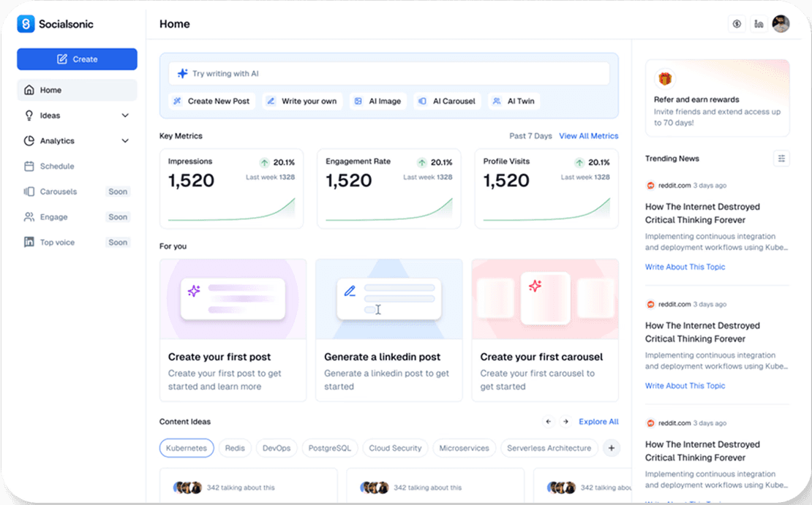
Task: Click the Socialsonic logo icon
Action: click(26, 24)
